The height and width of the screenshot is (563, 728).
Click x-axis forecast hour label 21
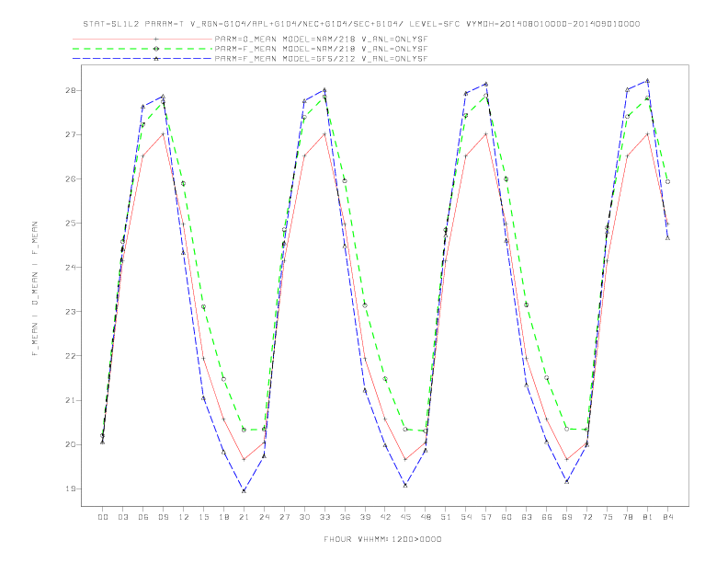244,517
